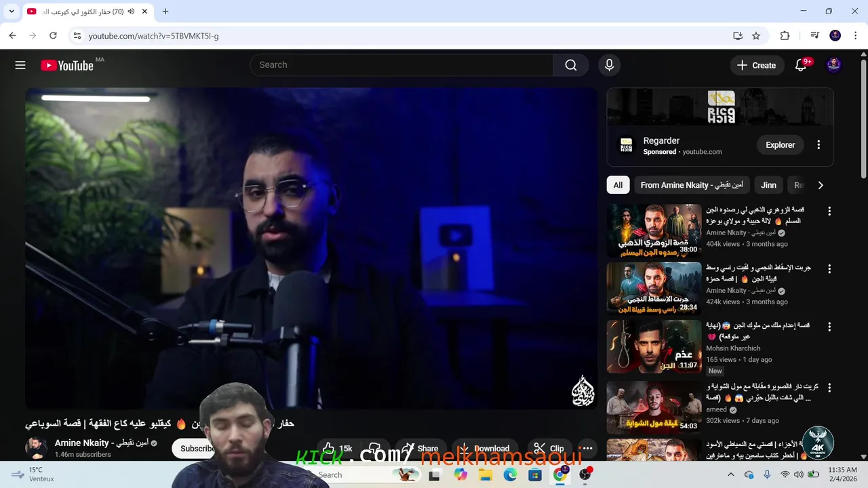Install app icon in address bar

738,36
